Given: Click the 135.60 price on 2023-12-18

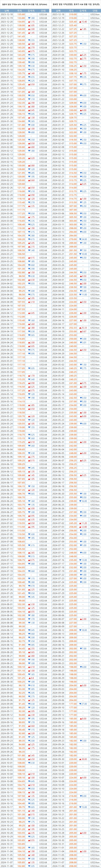Looking at the screenshot, I should [x=21, y=14].
